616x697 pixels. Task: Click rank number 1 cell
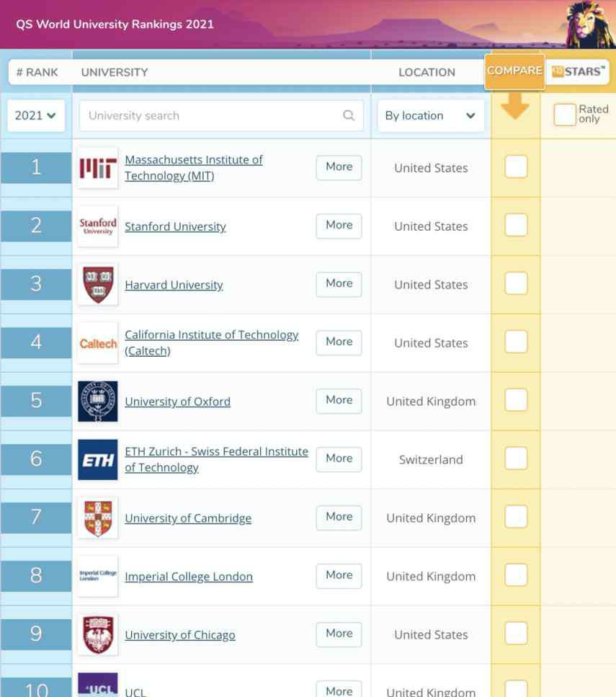pyautogui.click(x=36, y=167)
